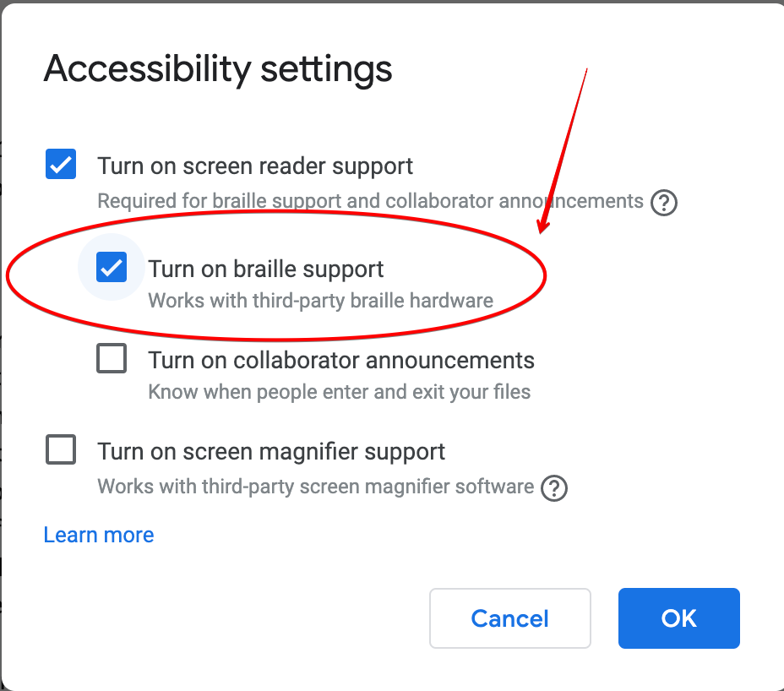The width and height of the screenshot is (784, 691).
Task: Click 'Works with third-party screen magnifier software' text
Action: tap(315, 487)
